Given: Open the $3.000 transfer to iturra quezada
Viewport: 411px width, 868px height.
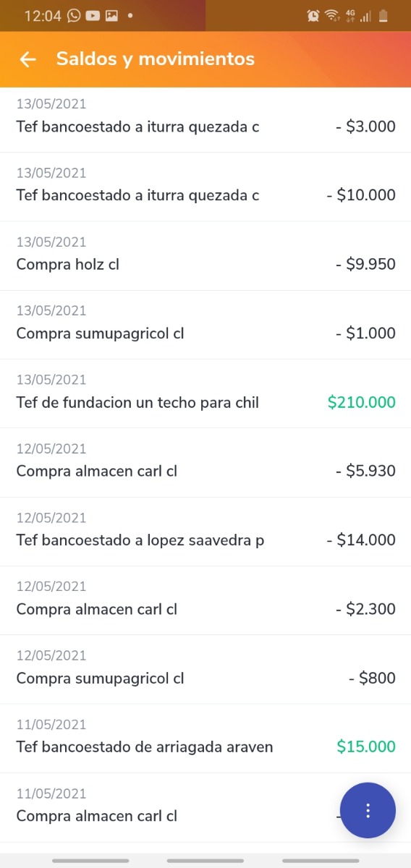Looking at the screenshot, I should point(205,118).
